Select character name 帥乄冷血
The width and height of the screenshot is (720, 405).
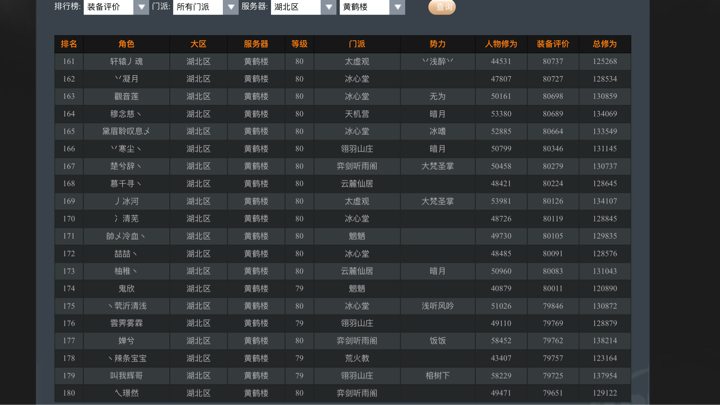coord(126,236)
